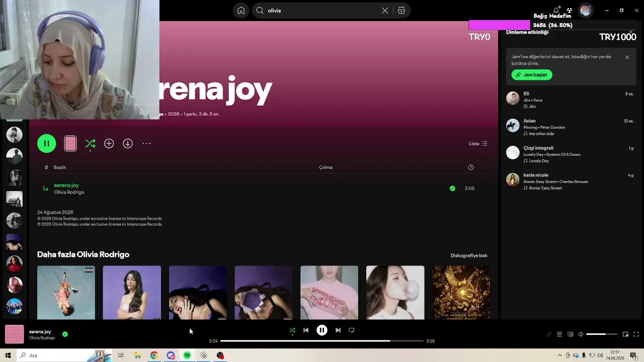
Task: Open the play queue icon
Action: click(559, 334)
